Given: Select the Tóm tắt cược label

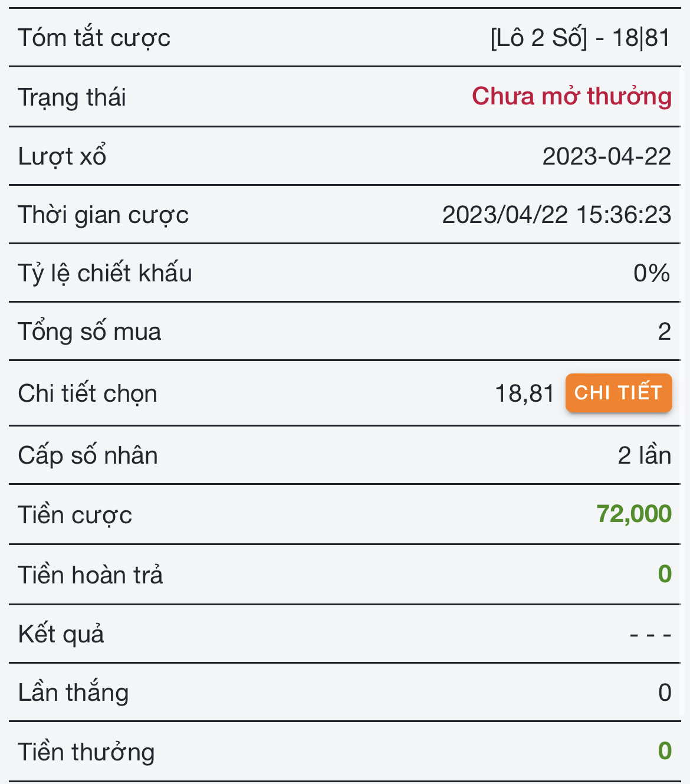Looking at the screenshot, I should [94, 38].
